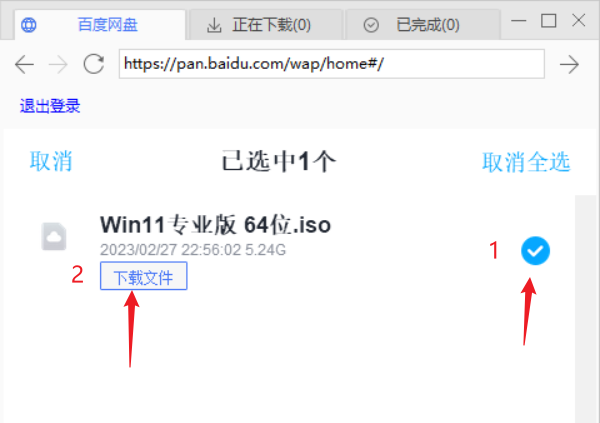This screenshot has width=600, height=423.
Task: Click the 下载文件 button
Action: 143,276
